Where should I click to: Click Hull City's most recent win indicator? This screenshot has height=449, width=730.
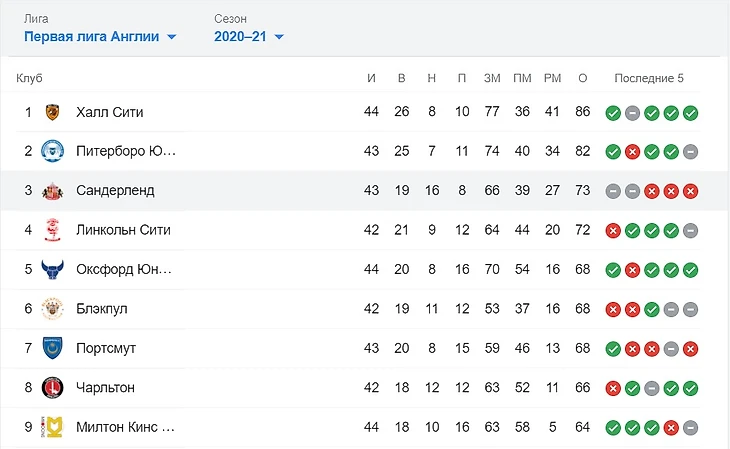click(x=690, y=112)
